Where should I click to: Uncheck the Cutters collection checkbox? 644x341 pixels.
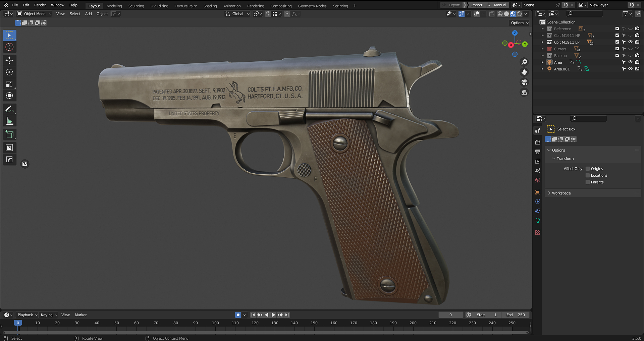[x=616, y=49]
